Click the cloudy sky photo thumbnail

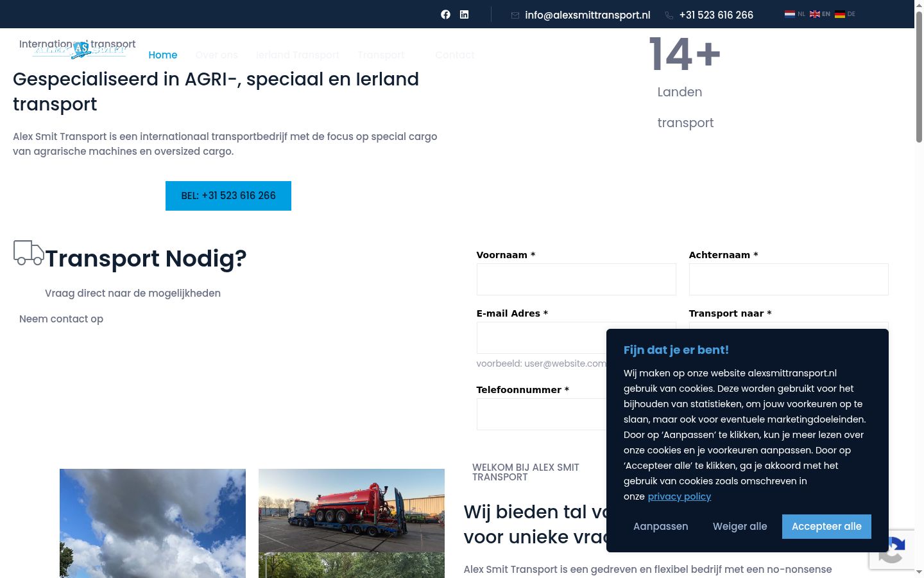[x=153, y=523]
